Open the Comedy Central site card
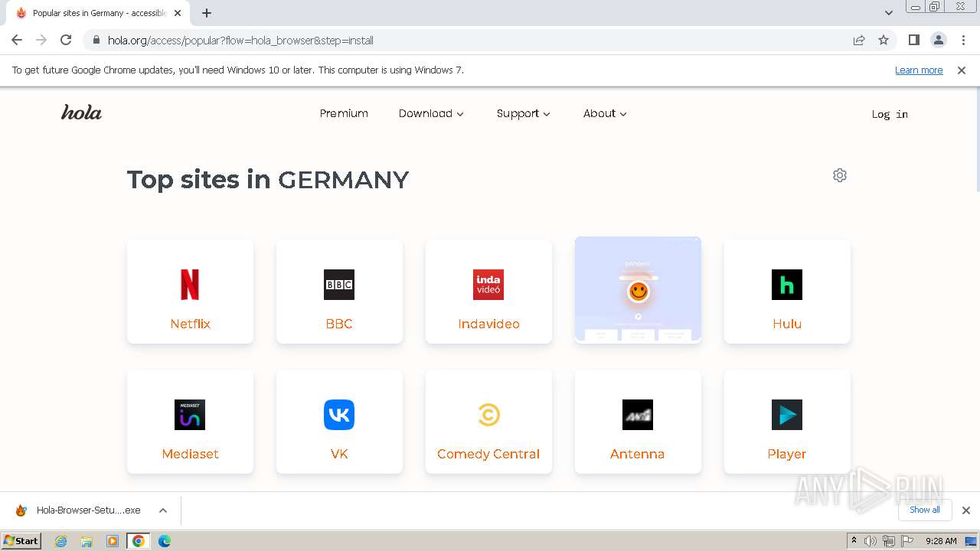This screenshot has width=980, height=551. (488, 422)
